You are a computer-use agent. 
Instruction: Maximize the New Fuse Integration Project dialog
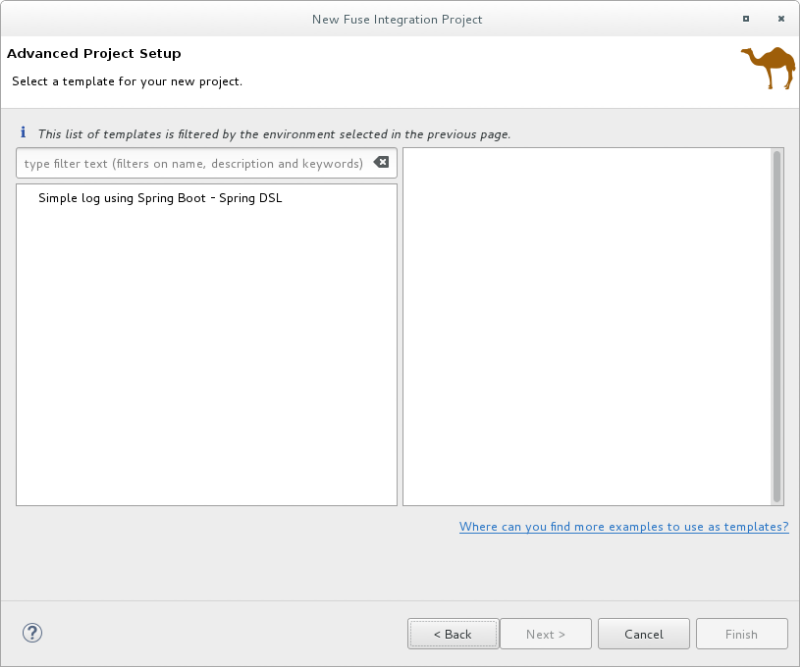[746, 19]
